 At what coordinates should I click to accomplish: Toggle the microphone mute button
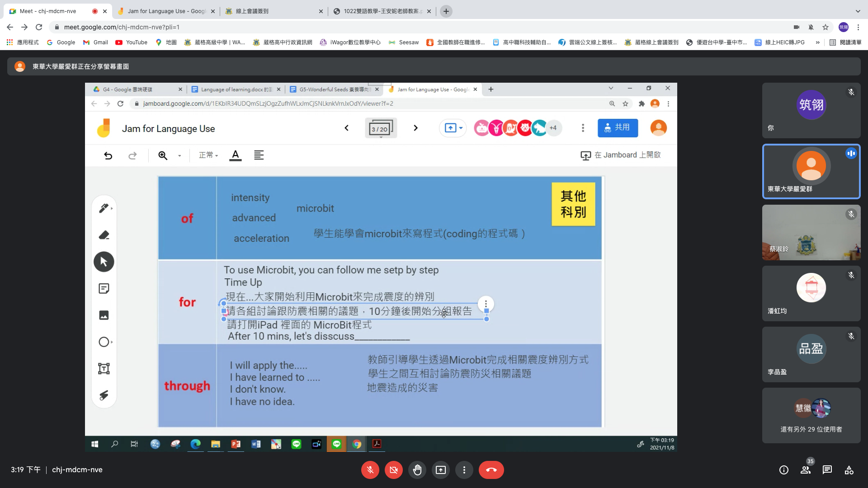tap(370, 470)
